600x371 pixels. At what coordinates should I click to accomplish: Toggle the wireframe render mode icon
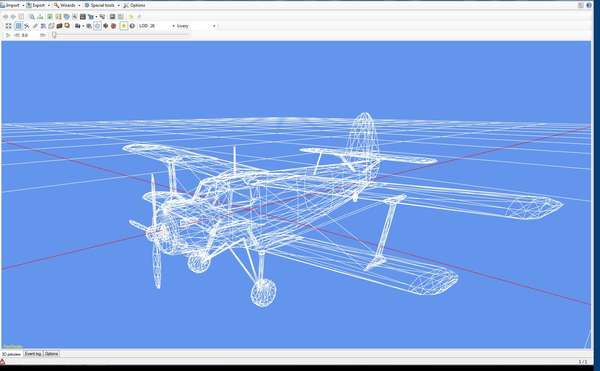tap(18, 26)
